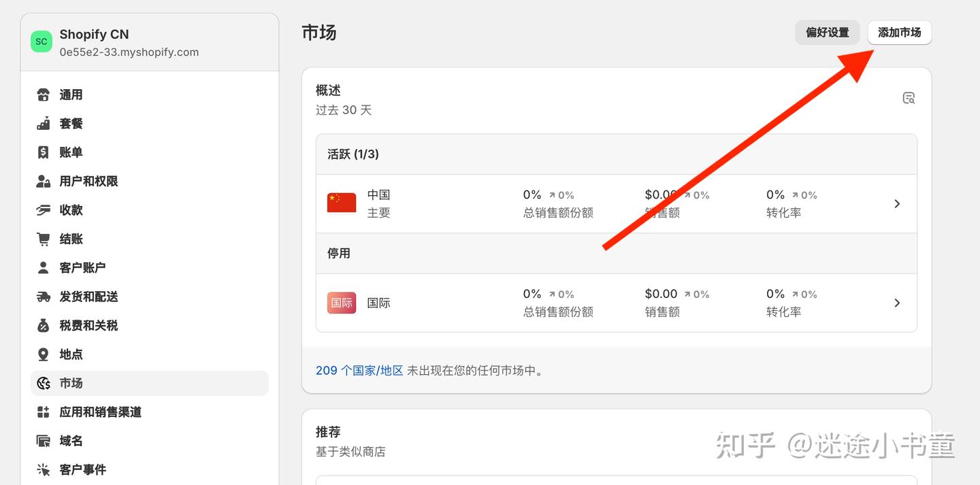Click the Billing (账单) receipt icon
This screenshot has height=485, width=980.
click(x=44, y=152)
